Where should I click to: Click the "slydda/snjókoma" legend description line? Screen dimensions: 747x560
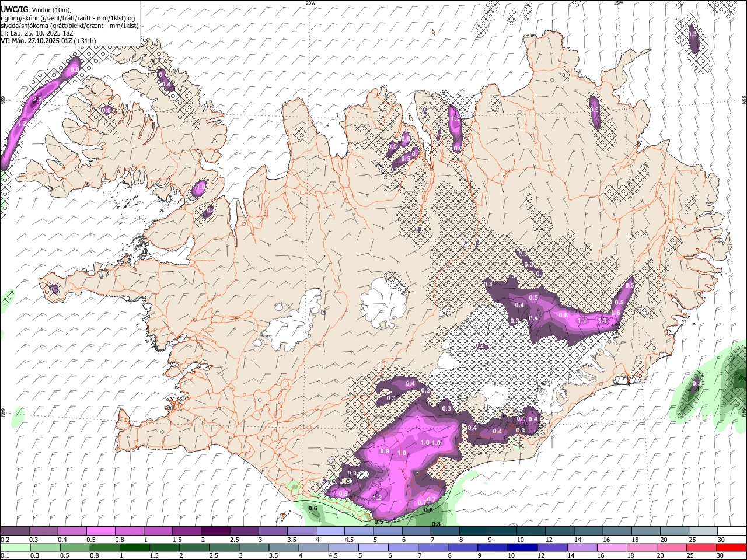(69, 25)
